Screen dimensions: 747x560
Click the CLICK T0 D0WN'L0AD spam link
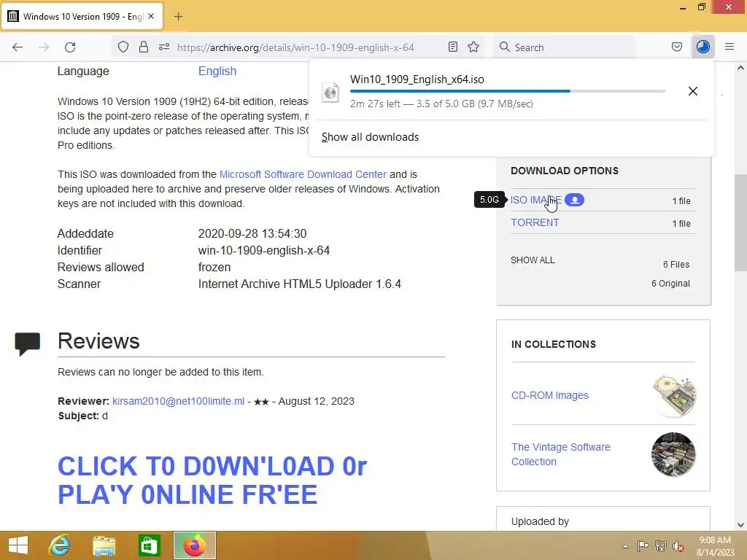[x=212, y=480]
